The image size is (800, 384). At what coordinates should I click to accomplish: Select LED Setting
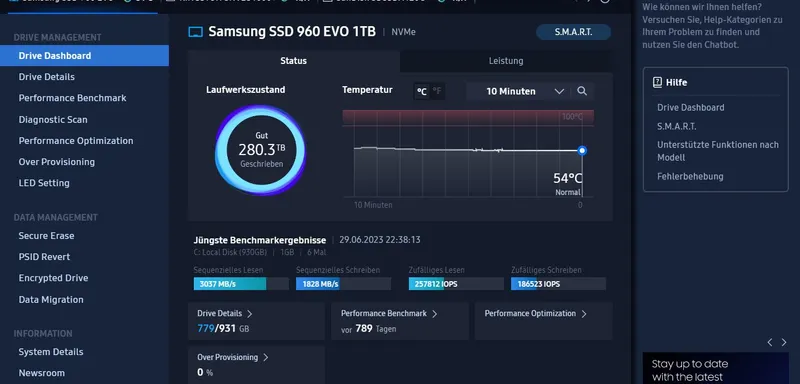[x=44, y=183]
